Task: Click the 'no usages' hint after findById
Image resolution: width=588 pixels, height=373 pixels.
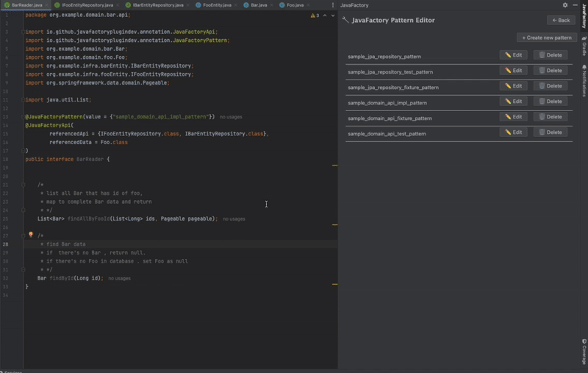Action: tap(119, 278)
